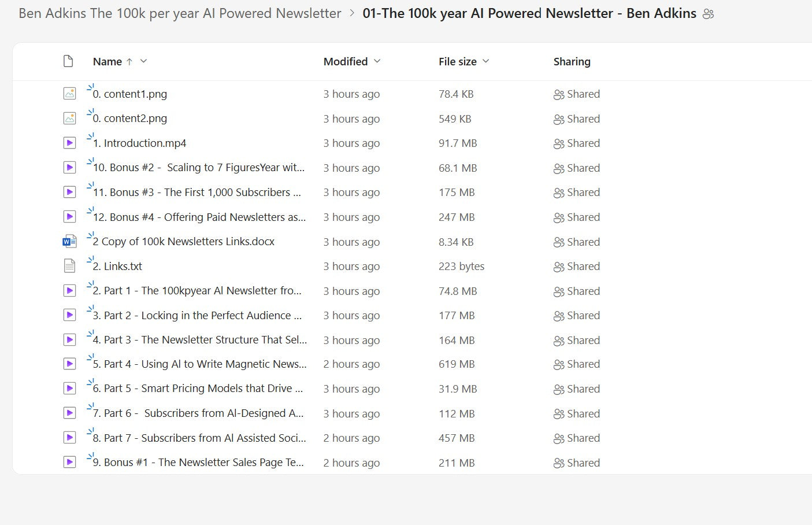The width and height of the screenshot is (812, 525).
Task: Navigate to the parent Ben Adkins breadcrumb folder
Action: (x=180, y=13)
